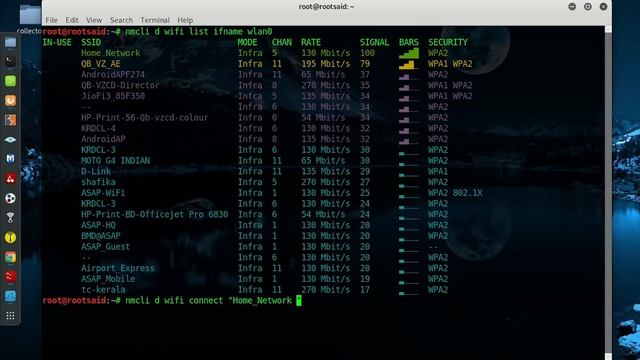Viewport: 640px width, 360px height.
Task: Click the 802.1X security value
Action: 467,193
